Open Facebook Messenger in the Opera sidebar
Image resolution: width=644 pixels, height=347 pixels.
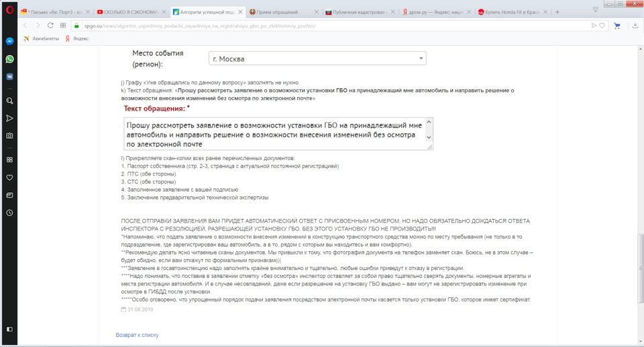pyautogui.click(x=9, y=41)
